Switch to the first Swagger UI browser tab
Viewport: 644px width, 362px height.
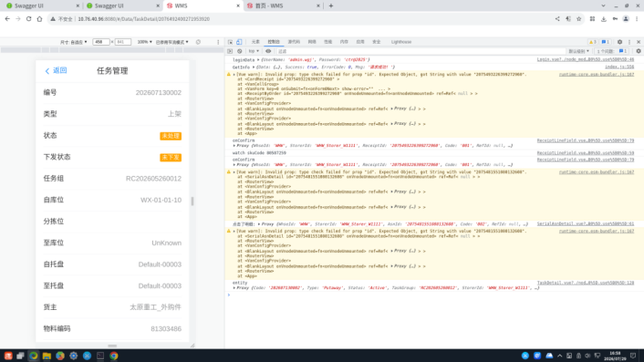tap(41, 5)
